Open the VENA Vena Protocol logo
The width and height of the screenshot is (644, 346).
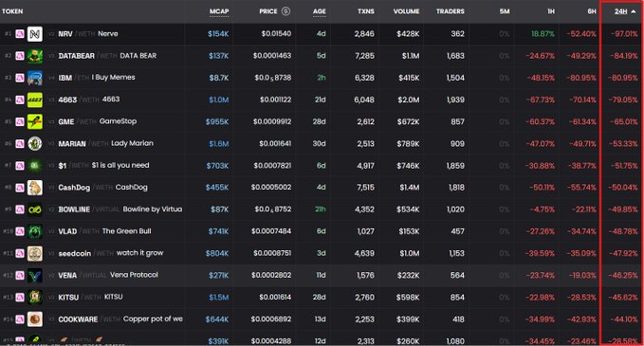click(x=35, y=276)
